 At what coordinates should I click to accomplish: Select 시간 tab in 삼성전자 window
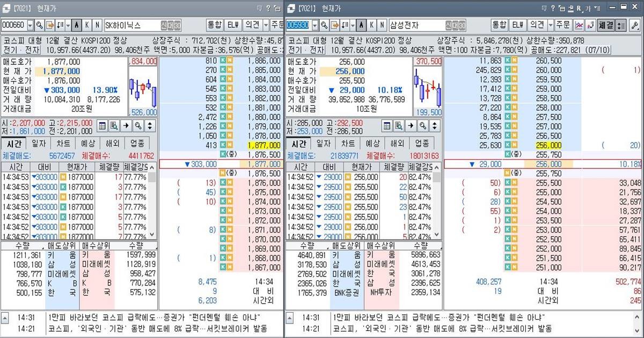[x=298, y=144]
